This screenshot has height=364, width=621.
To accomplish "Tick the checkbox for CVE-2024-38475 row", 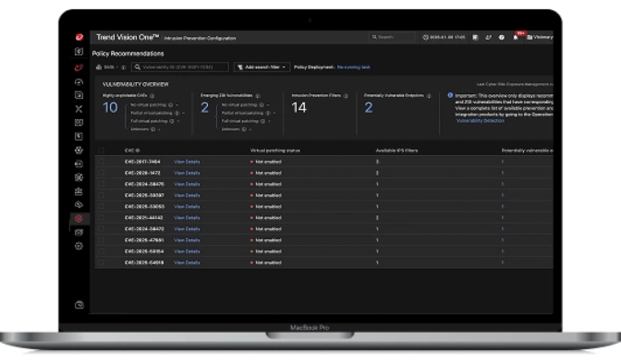I will 102,184.
